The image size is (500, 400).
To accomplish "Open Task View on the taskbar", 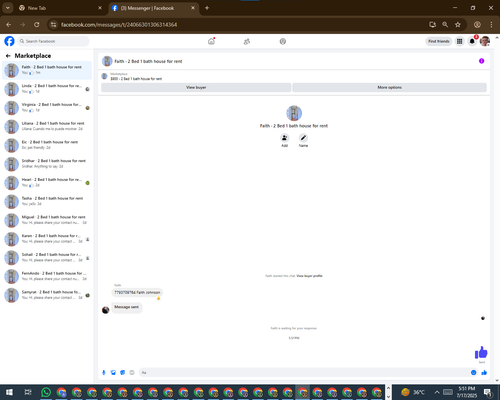I will [x=28, y=392].
